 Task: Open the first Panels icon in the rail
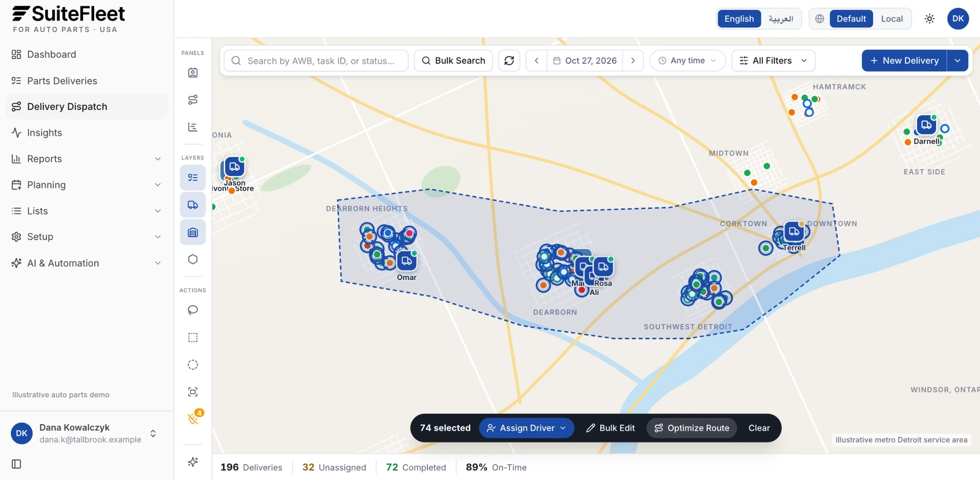coord(193,73)
